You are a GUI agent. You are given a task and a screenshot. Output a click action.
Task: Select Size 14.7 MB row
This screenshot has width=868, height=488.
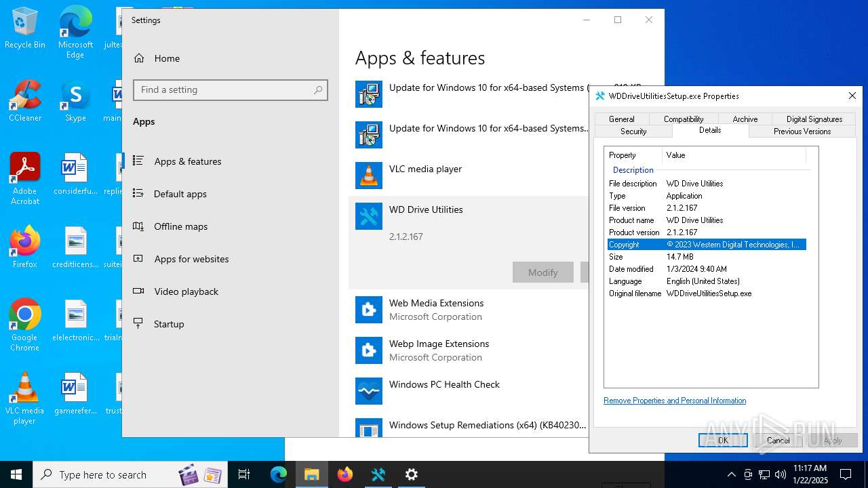click(x=707, y=257)
